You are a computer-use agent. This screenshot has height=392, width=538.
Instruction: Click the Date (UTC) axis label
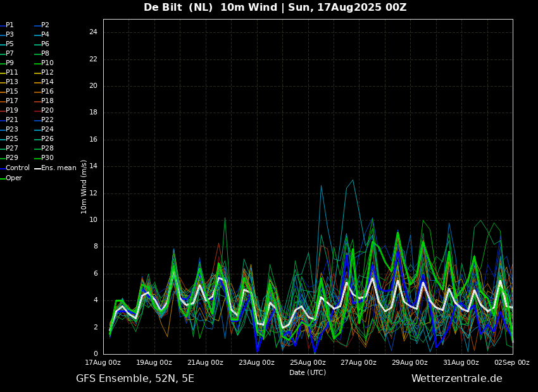tap(308, 372)
